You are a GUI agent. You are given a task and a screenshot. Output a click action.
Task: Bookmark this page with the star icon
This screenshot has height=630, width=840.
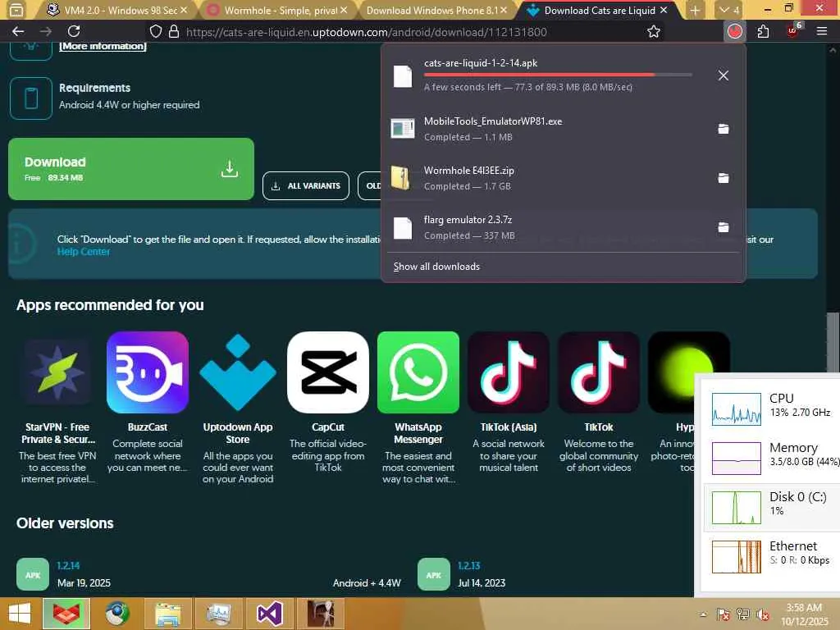click(653, 32)
